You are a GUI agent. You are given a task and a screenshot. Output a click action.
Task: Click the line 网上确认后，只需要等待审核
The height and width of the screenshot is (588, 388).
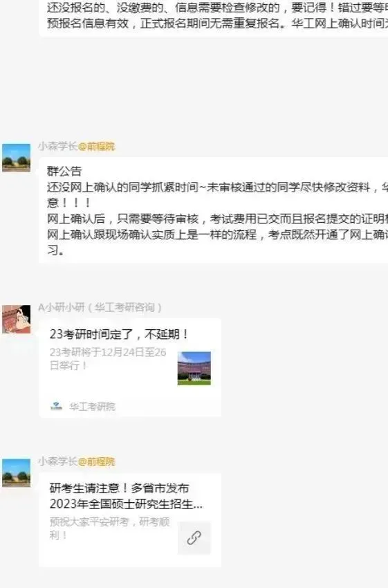tap(217, 219)
